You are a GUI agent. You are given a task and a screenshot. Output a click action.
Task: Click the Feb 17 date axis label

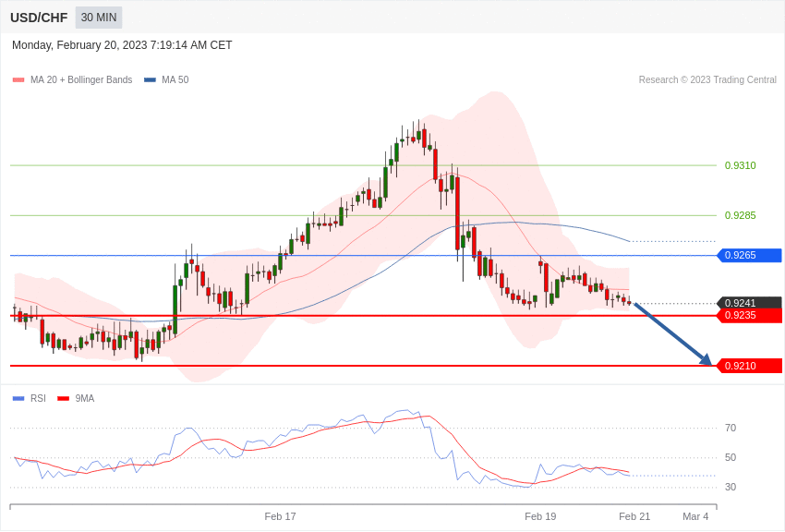tap(281, 516)
